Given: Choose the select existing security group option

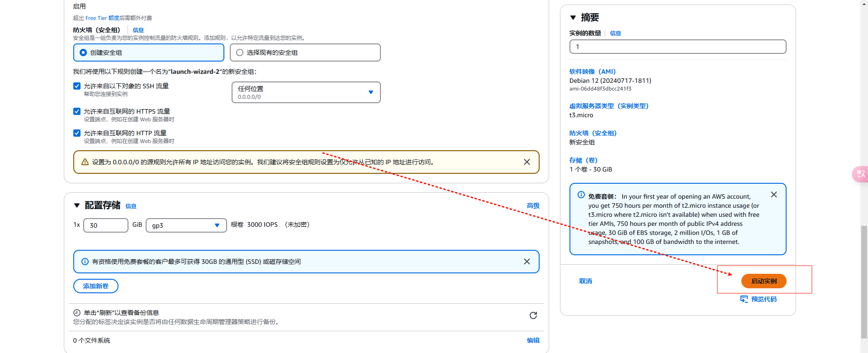Looking at the screenshot, I should [x=240, y=52].
